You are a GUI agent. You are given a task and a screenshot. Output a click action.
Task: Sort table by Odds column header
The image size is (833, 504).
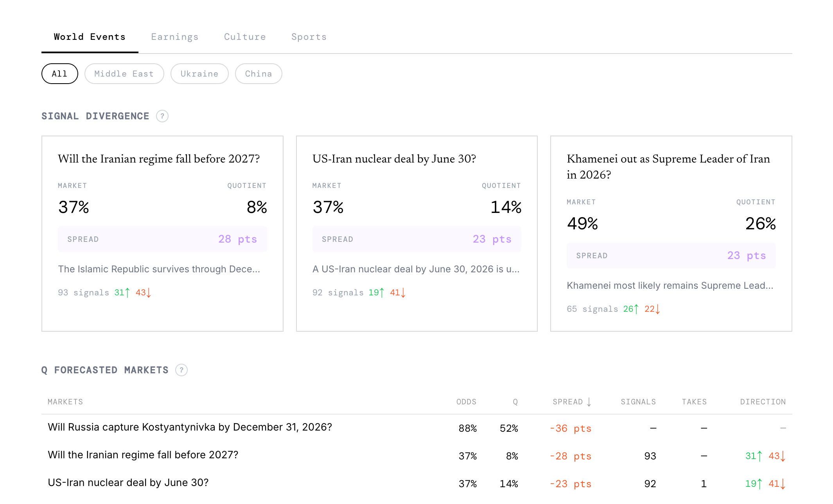pyautogui.click(x=466, y=402)
